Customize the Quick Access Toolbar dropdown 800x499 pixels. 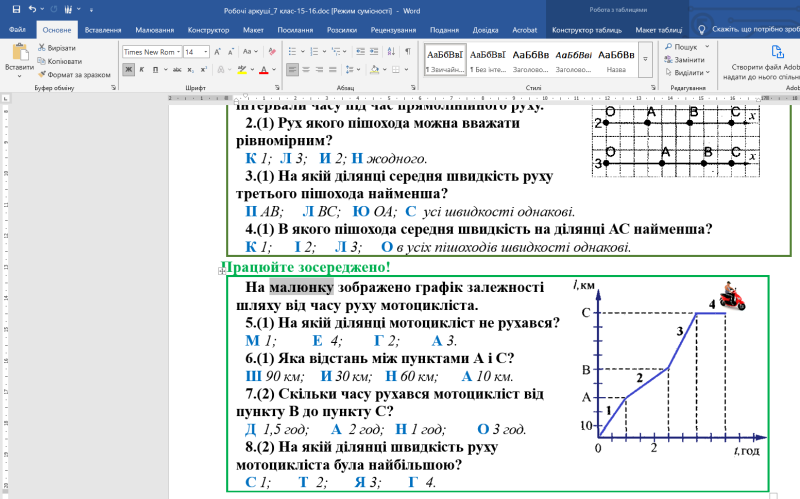pos(91,9)
